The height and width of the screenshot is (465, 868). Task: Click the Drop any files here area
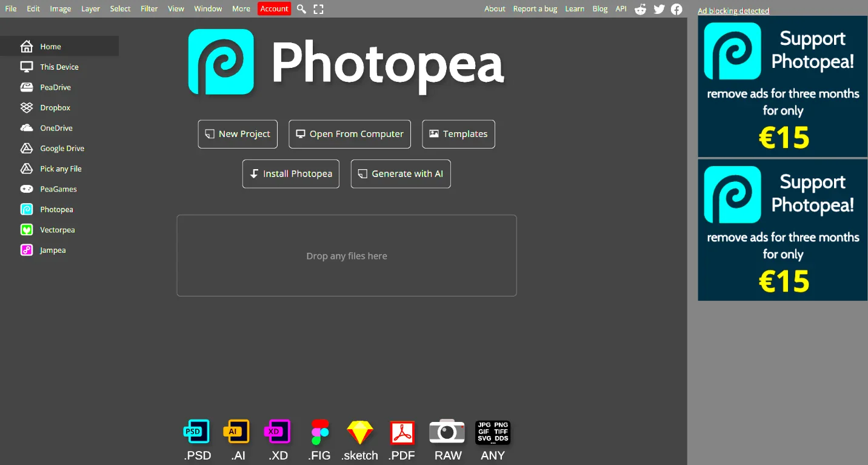click(347, 256)
